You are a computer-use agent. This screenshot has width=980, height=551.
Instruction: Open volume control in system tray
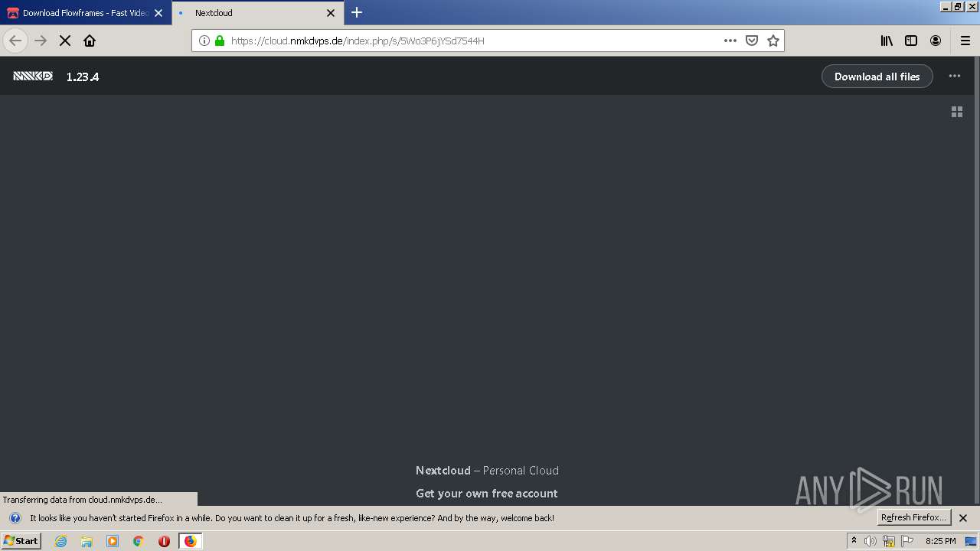[870, 541]
